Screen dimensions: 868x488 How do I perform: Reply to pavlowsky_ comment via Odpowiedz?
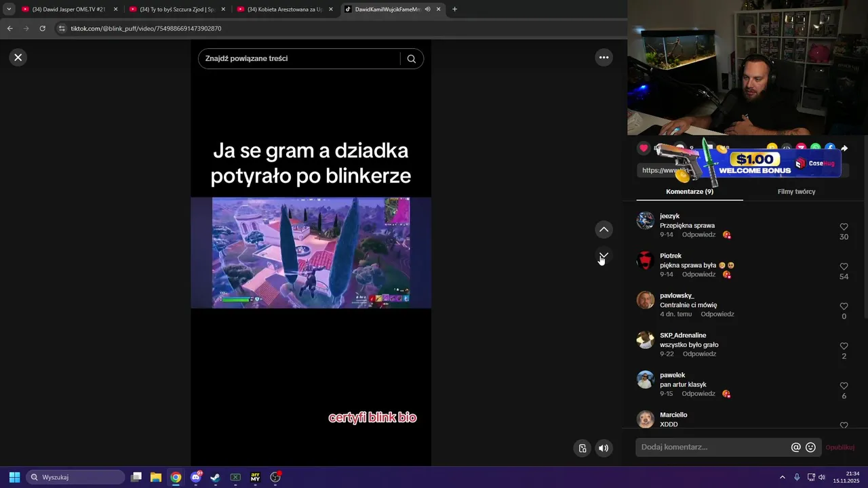(x=717, y=314)
